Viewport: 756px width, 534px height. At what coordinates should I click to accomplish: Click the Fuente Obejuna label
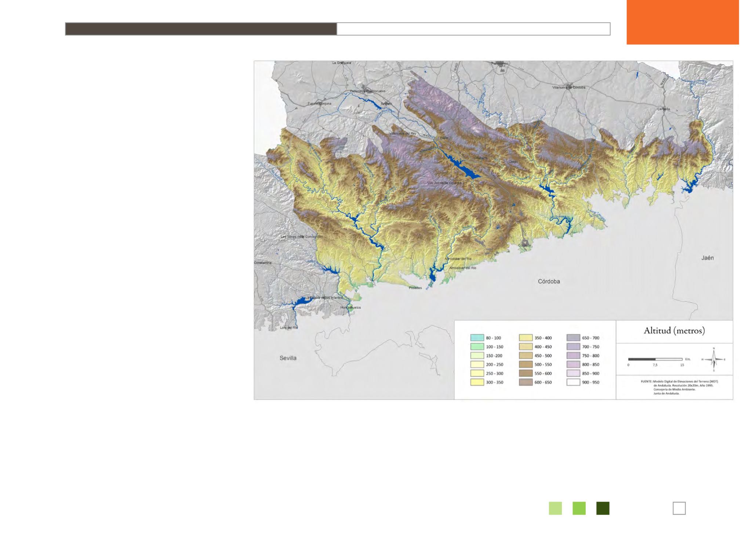click(319, 104)
